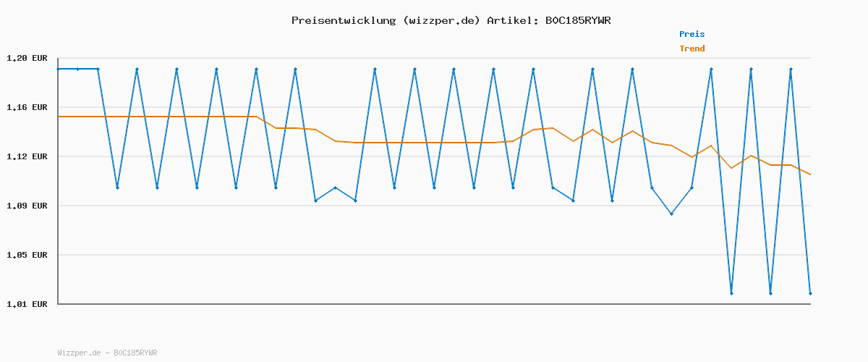Click the orange trend line's left start
The image size is (868, 362).
[x=59, y=117]
